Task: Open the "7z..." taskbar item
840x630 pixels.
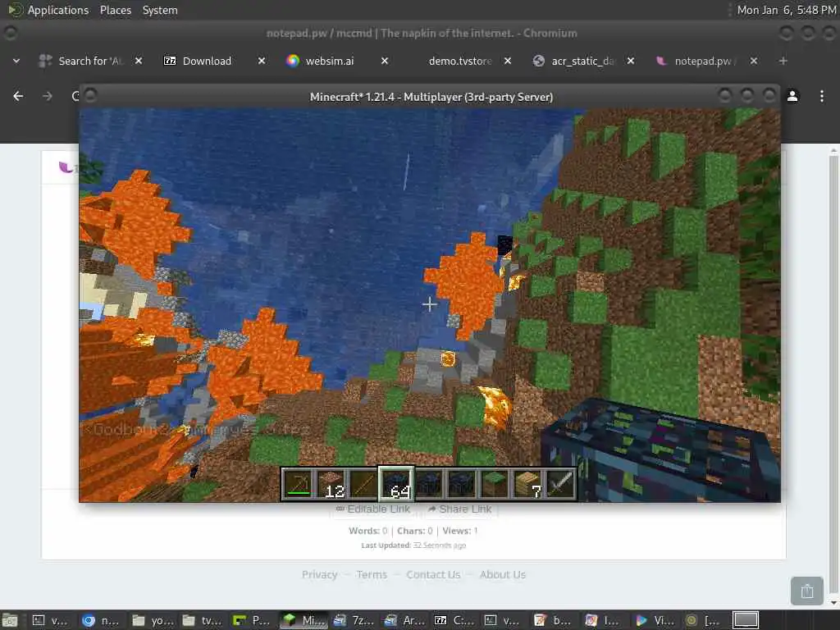Action: click(354, 620)
